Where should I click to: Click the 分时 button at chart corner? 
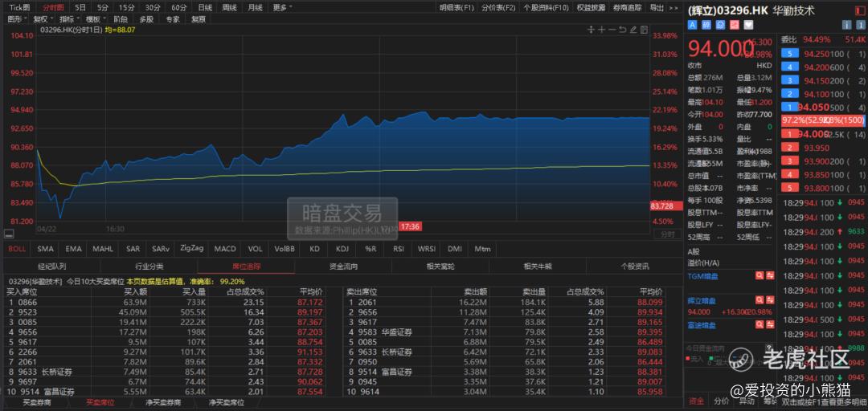[667, 234]
